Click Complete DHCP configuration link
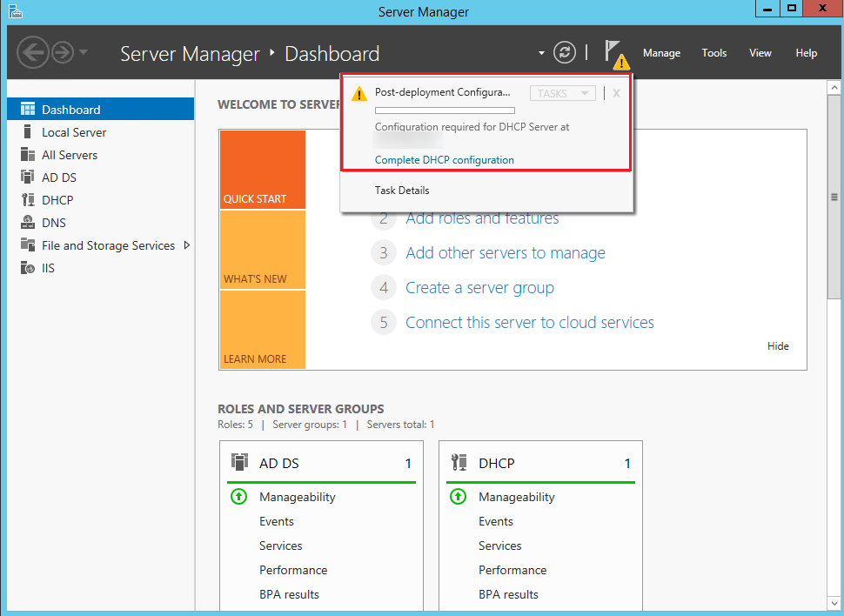 [x=444, y=160]
